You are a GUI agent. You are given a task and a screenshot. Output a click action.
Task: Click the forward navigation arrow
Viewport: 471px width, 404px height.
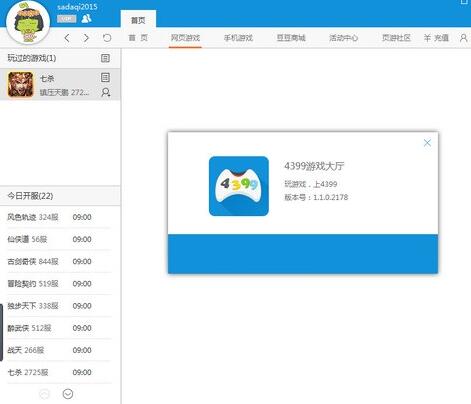click(x=86, y=38)
